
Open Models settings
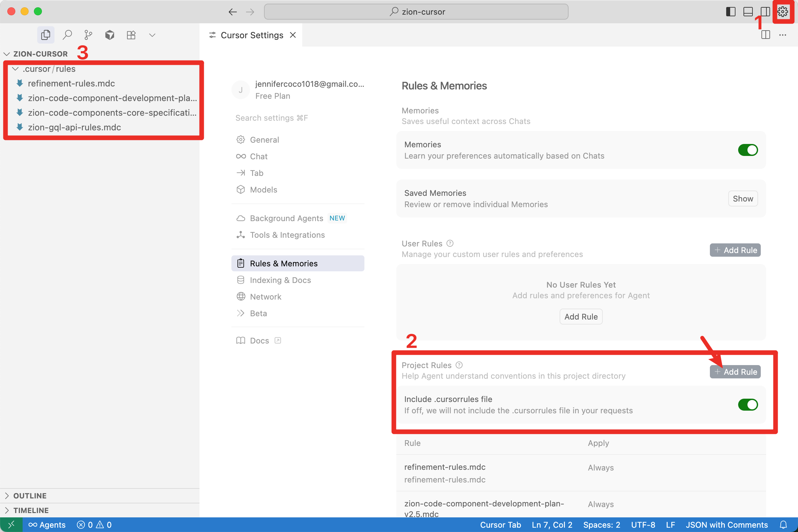(x=298, y=190)
